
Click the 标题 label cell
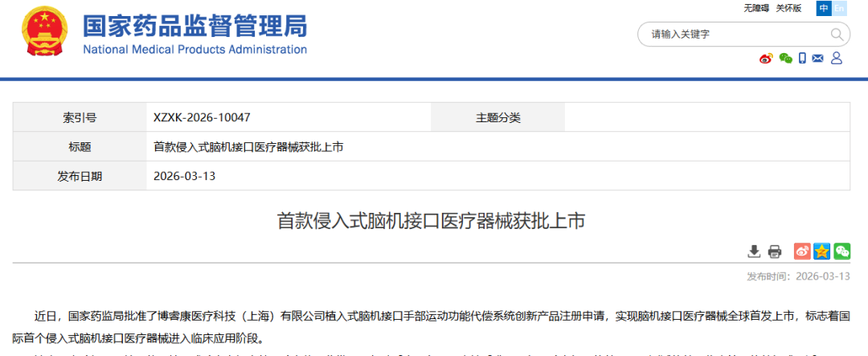[80, 147]
